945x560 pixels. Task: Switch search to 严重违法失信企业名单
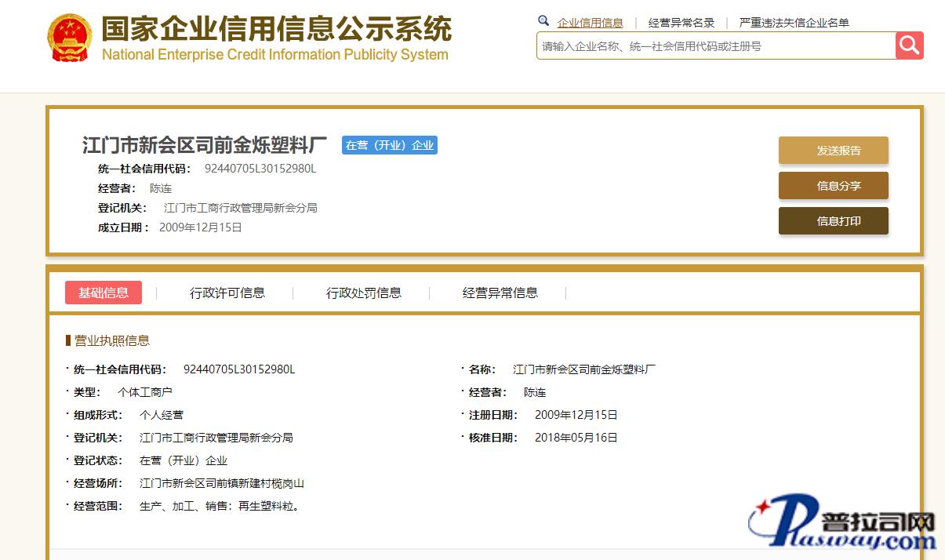(x=794, y=23)
